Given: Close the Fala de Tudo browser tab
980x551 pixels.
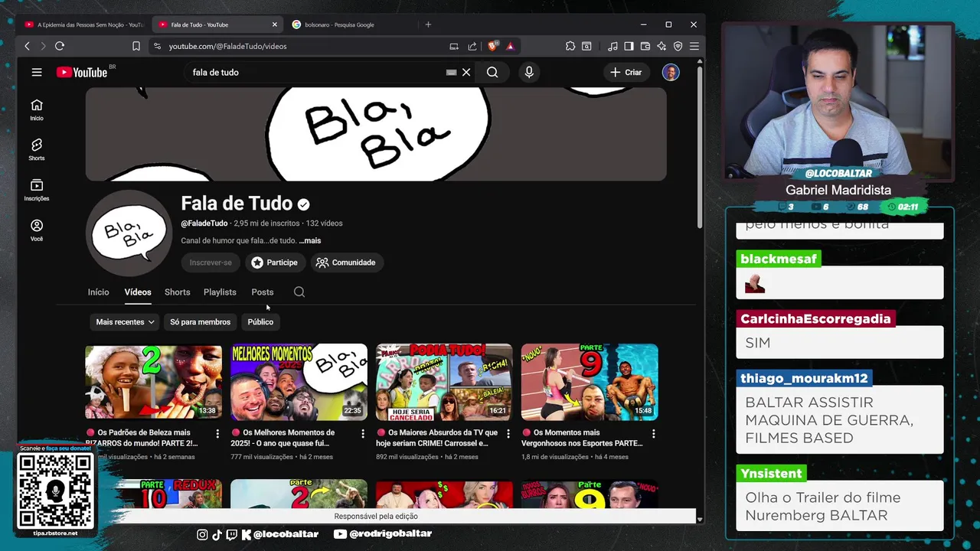Looking at the screenshot, I should pyautogui.click(x=275, y=24).
